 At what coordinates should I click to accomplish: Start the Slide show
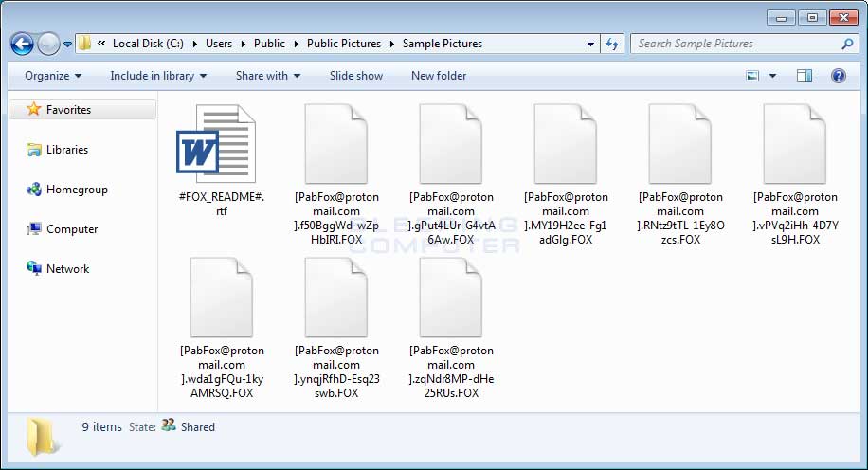(x=356, y=76)
